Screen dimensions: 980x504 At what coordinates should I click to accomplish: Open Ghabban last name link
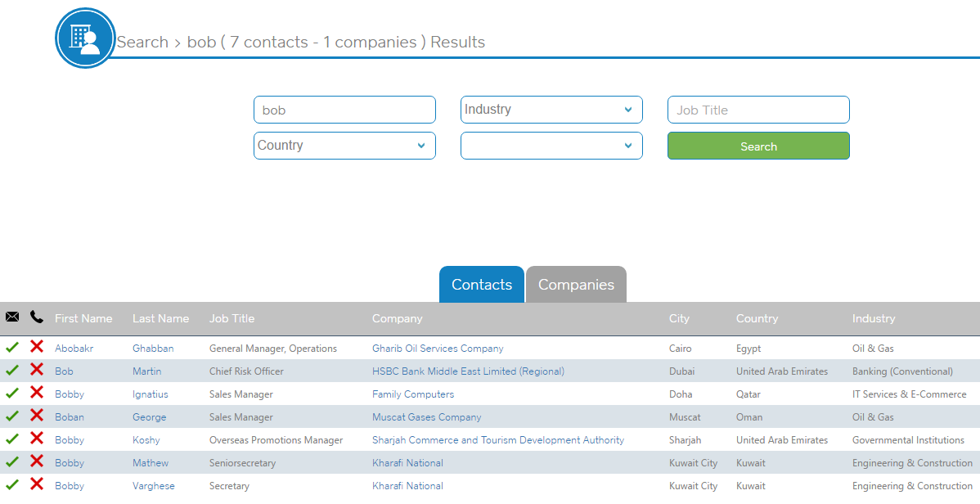point(153,349)
